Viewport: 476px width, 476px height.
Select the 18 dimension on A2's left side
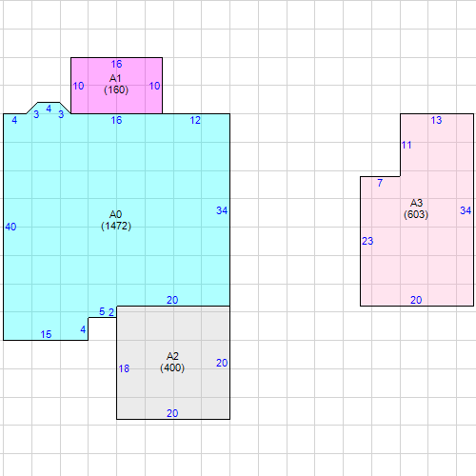pos(124,368)
